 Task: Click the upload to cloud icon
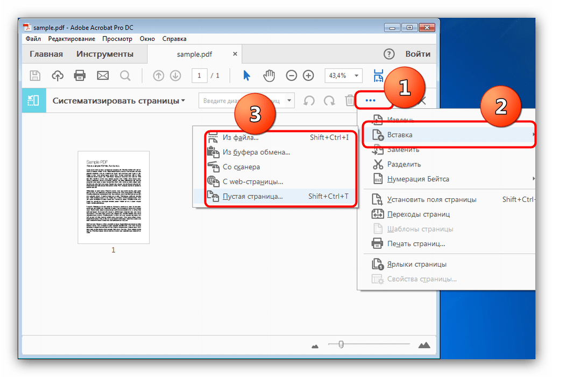pos(58,75)
